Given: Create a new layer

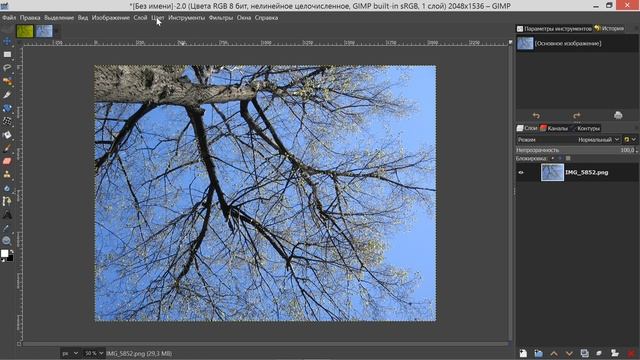Looking at the screenshot, I should 523,353.
